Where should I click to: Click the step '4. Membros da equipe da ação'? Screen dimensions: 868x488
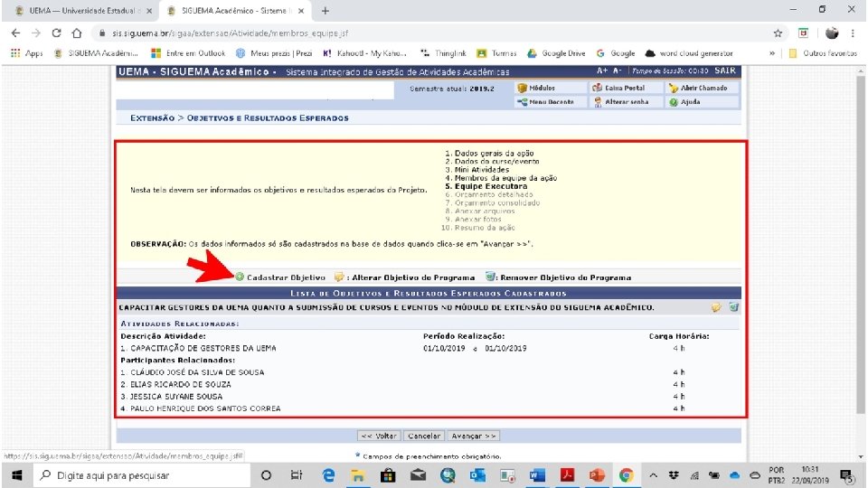(501, 178)
